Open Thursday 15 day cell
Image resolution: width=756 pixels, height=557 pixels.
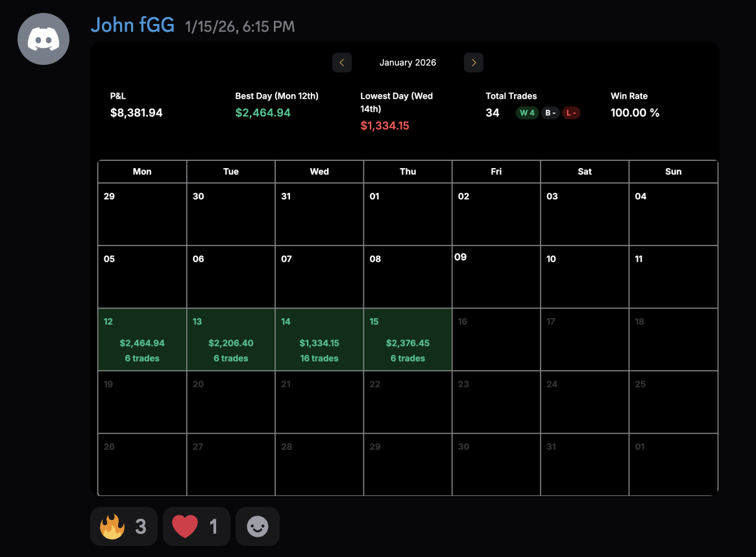pyautogui.click(x=408, y=339)
